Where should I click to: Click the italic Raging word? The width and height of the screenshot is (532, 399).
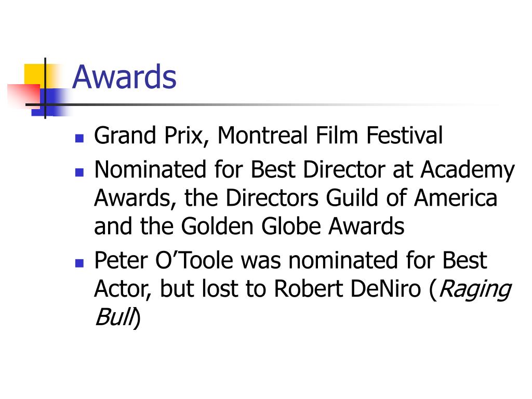(475, 290)
